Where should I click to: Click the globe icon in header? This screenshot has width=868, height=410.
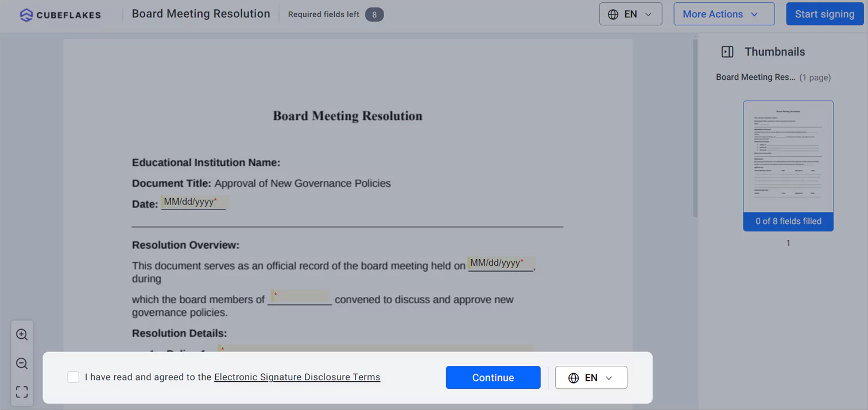pos(613,14)
